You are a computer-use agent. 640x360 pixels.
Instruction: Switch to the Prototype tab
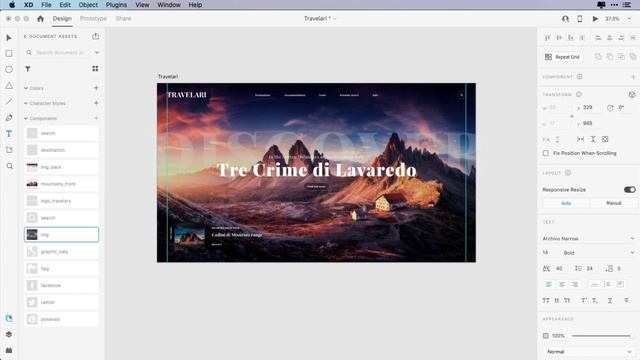pyautogui.click(x=93, y=19)
